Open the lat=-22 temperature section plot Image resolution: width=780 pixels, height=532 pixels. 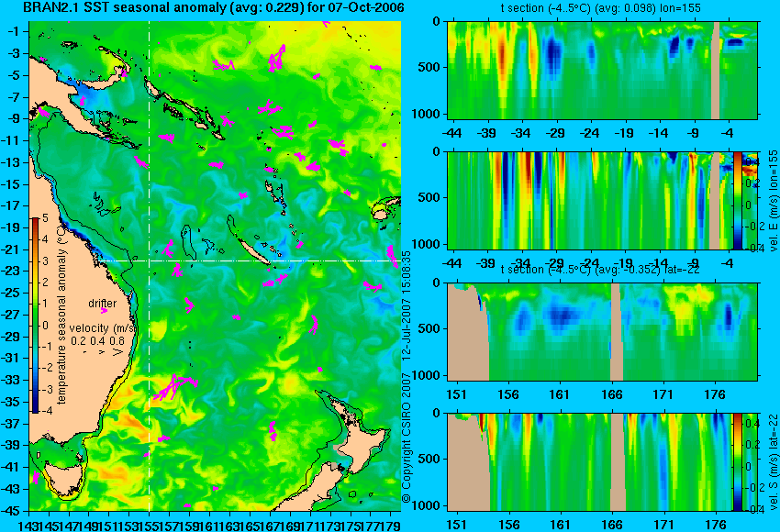click(x=602, y=332)
